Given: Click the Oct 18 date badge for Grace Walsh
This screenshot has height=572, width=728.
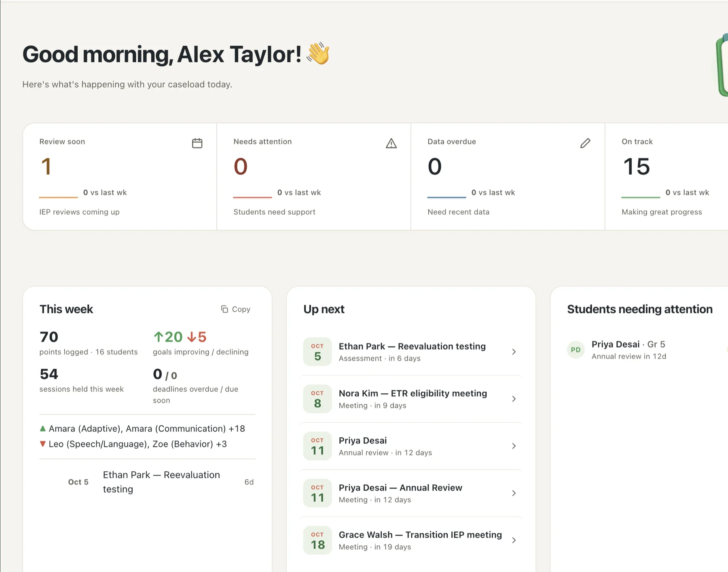Looking at the screenshot, I should (317, 540).
